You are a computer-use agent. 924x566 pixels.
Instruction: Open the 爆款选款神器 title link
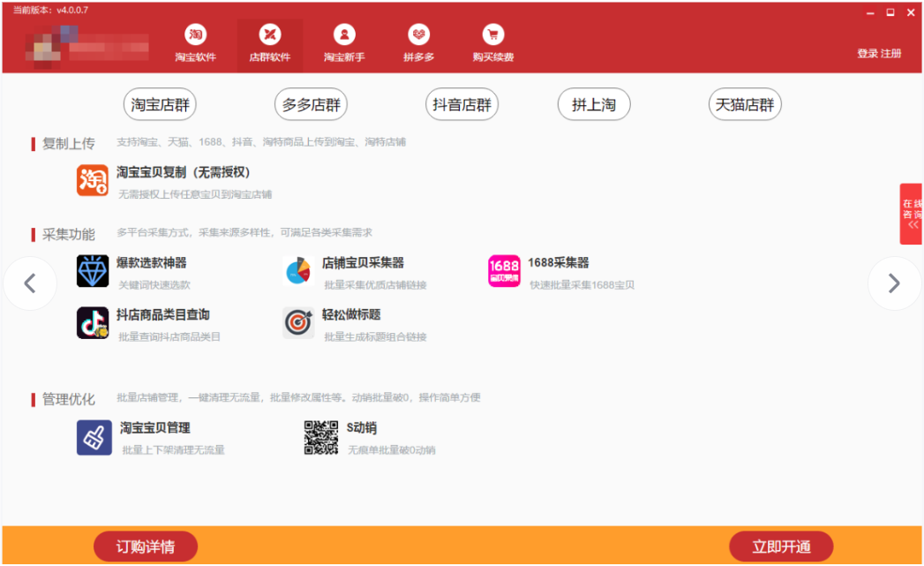(152, 263)
